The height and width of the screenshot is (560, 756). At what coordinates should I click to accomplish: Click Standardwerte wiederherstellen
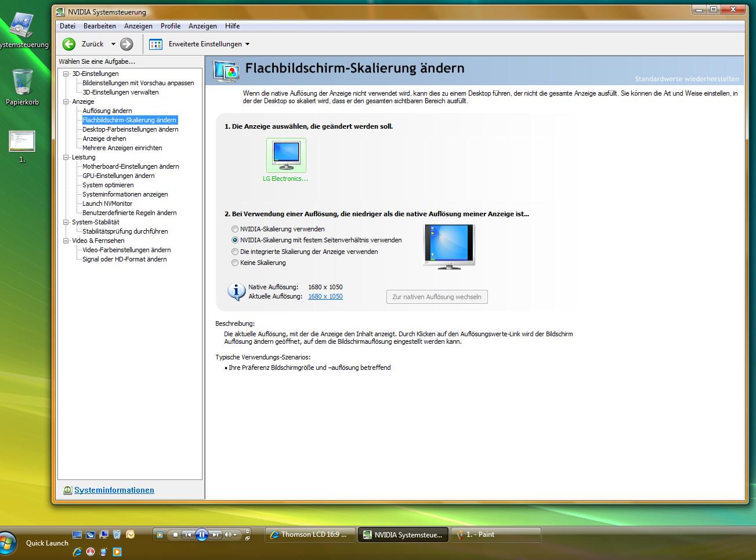687,79
